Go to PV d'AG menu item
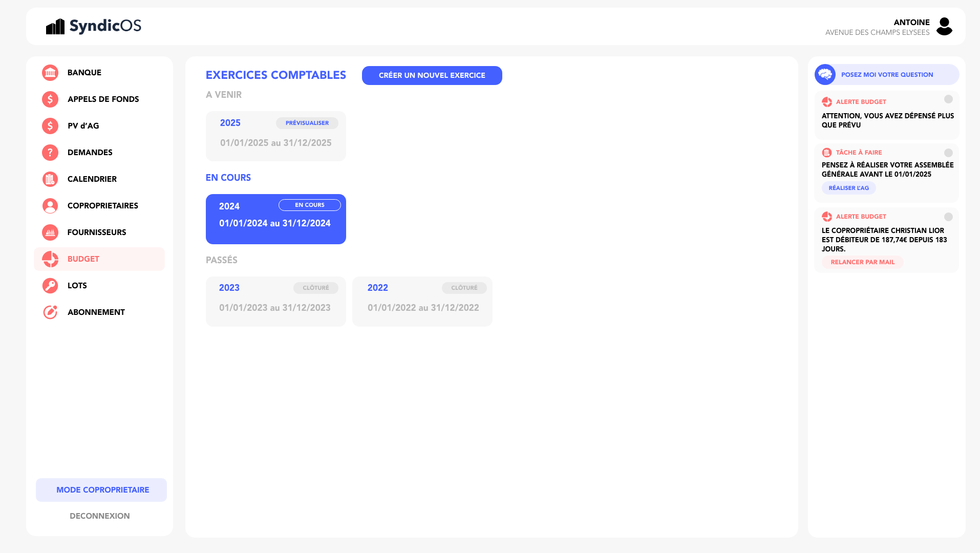Viewport: 980px width, 553px height. (x=83, y=126)
